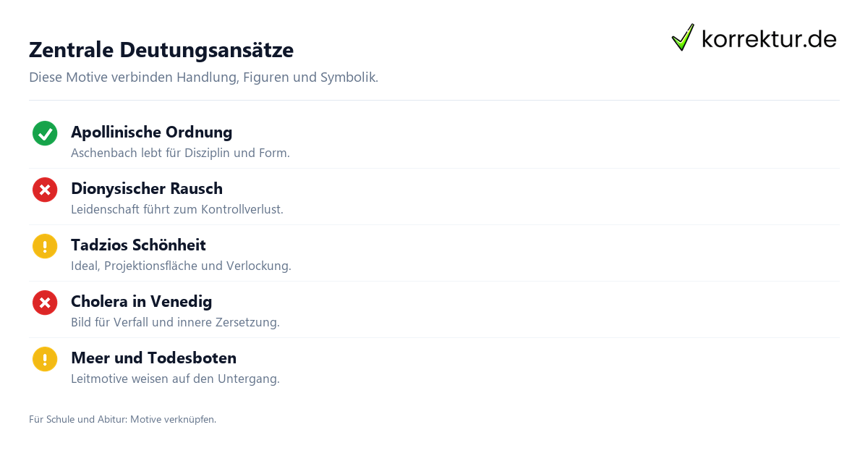Image resolution: width=868 pixels, height=456 pixels.
Task: Click the red cross icon beside Cholera in Venedig
Action: point(45,303)
